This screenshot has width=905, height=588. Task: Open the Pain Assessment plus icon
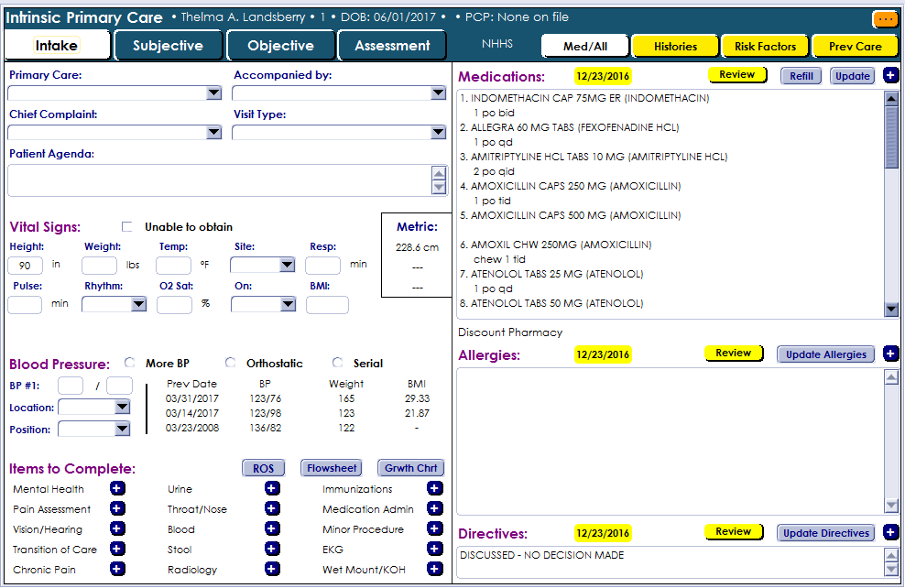coord(117,509)
